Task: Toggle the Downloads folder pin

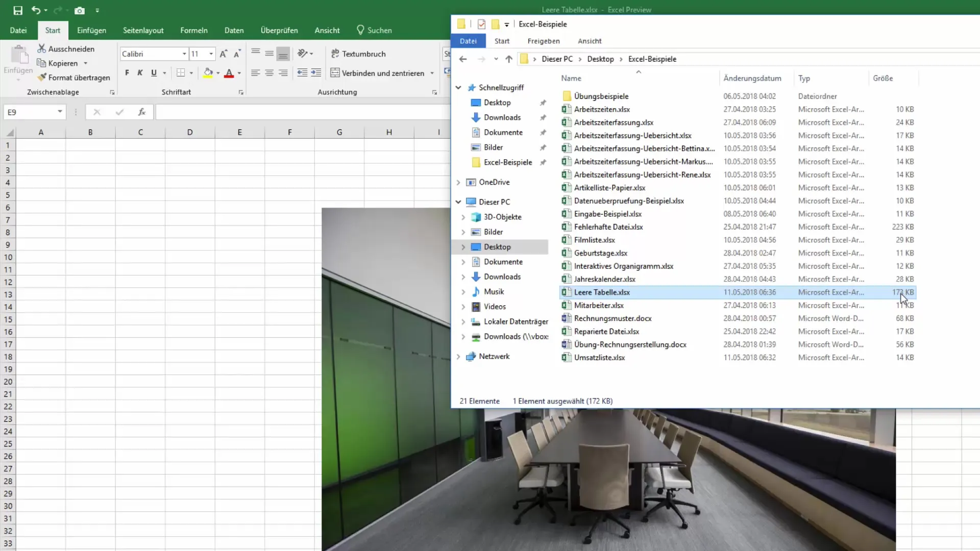Action: pyautogui.click(x=543, y=117)
